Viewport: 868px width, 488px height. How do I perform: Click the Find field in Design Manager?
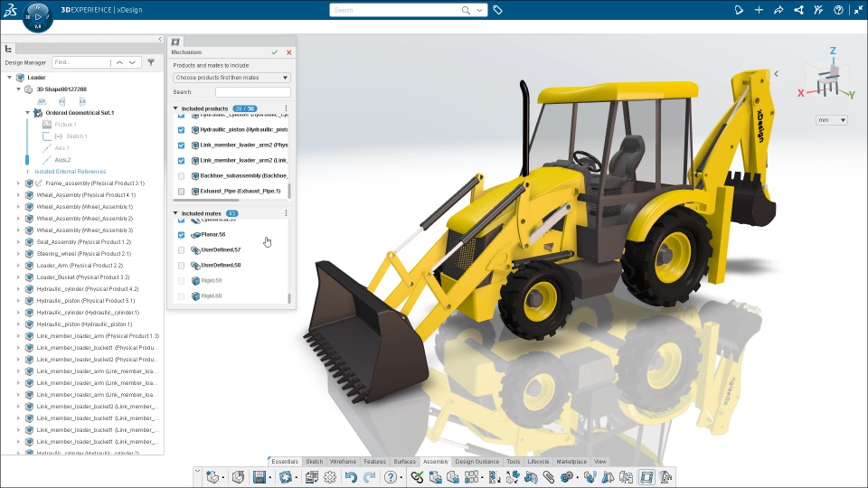[x=81, y=62]
